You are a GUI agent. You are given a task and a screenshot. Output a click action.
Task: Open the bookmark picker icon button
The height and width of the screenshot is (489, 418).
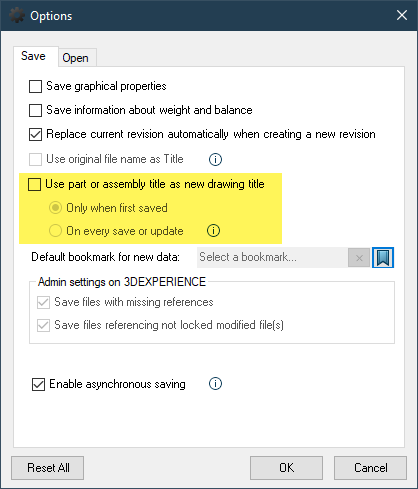pyautogui.click(x=383, y=257)
